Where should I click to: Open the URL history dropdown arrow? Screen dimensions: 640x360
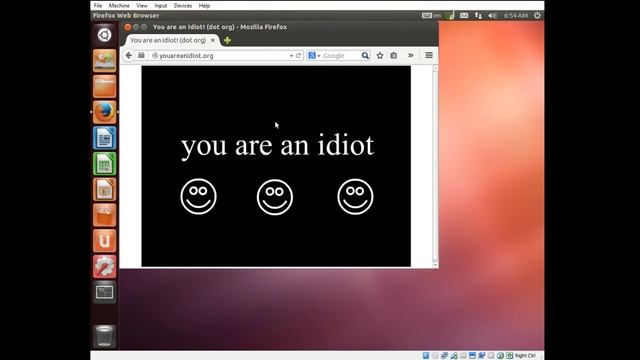[x=291, y=56]
